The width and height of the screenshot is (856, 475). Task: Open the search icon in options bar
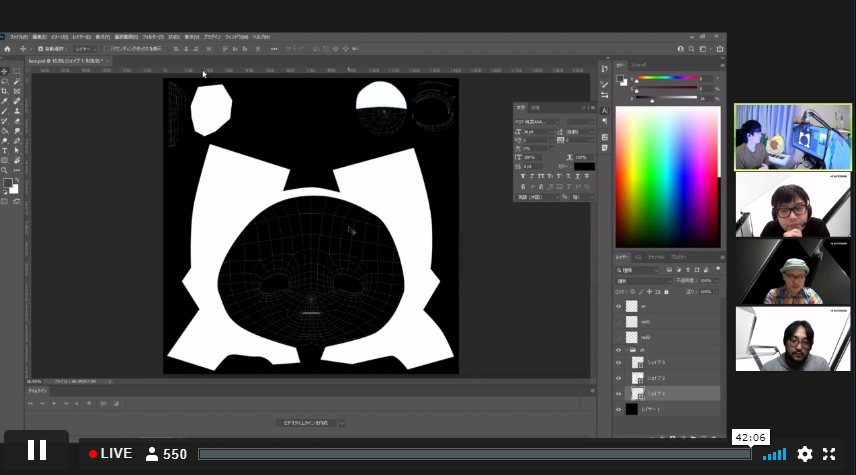pos(691,49)
